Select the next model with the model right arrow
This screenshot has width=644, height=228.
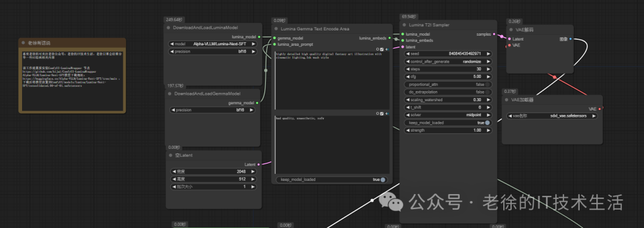pyautogui.click(x=253, y=44)
